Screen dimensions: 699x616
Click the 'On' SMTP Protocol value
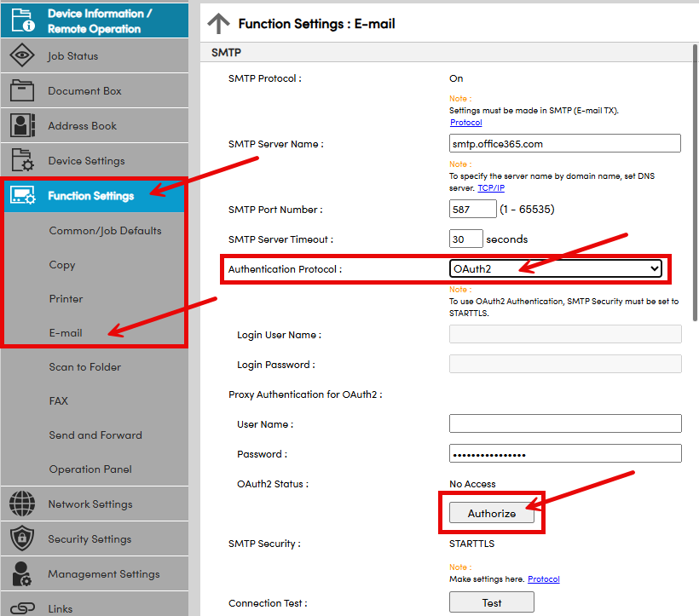click(456, 78)
